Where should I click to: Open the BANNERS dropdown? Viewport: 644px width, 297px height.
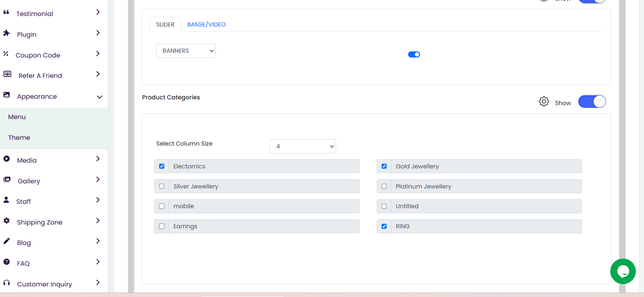click(x=186, y=51)
